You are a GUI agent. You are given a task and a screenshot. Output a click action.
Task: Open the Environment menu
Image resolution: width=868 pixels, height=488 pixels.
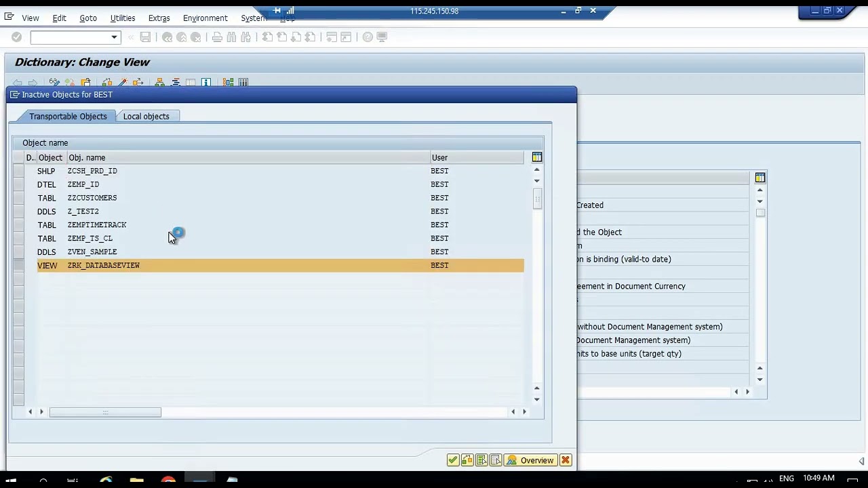205,18
